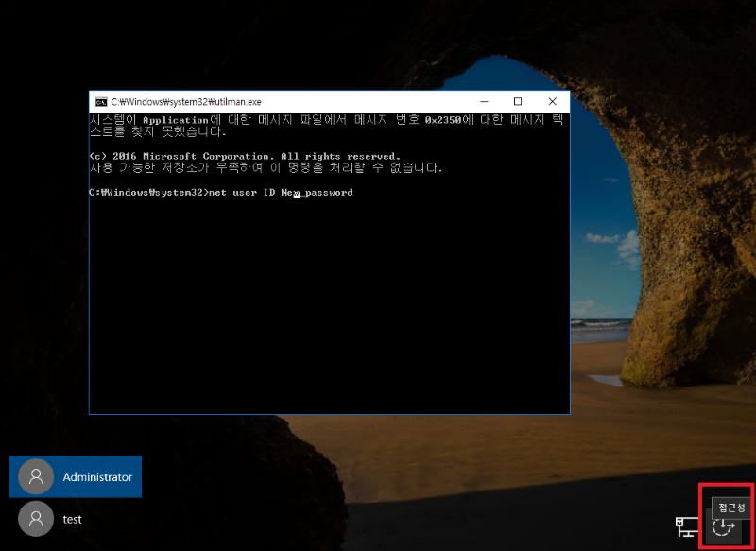Click the first Korean Application message line
The height and width of the screenshot is (551, 756).
pos(321,121)
